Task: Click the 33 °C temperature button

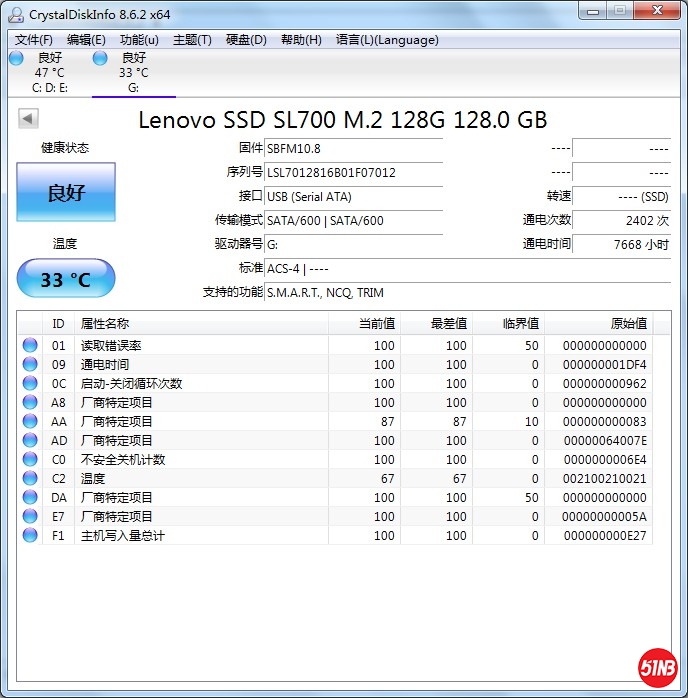Action: 66,279
